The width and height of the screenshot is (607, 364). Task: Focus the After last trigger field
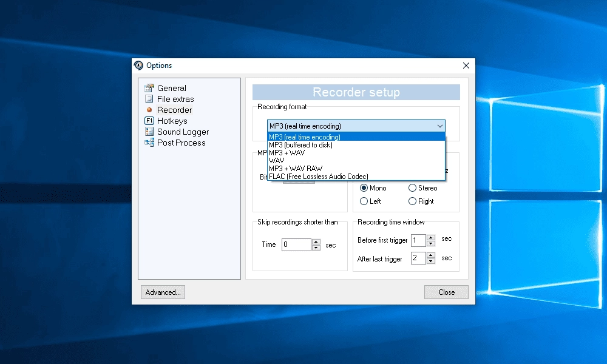tap(418, 258)
